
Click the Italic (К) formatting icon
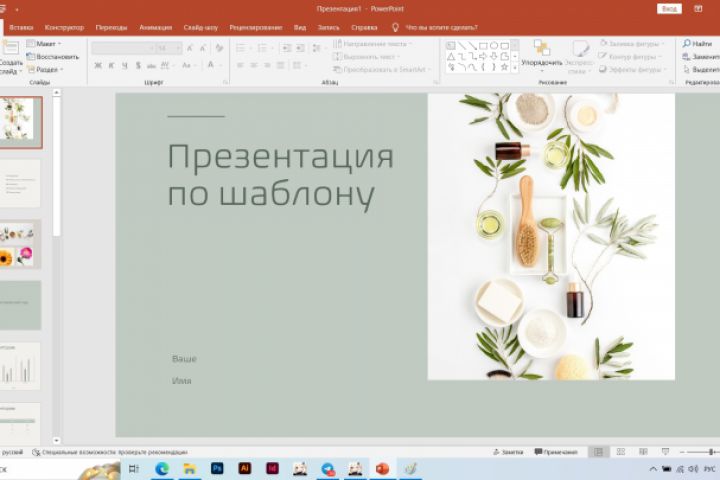point(111,66)
